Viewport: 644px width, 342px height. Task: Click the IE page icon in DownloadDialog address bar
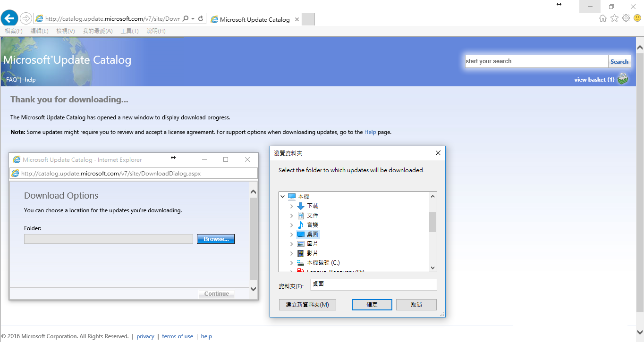coord(15,173)
